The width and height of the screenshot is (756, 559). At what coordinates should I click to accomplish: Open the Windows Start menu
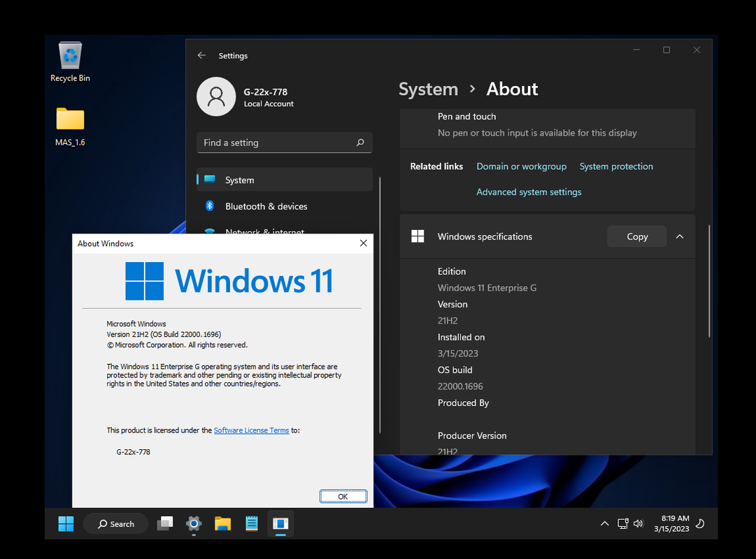(x=66, y=524)
